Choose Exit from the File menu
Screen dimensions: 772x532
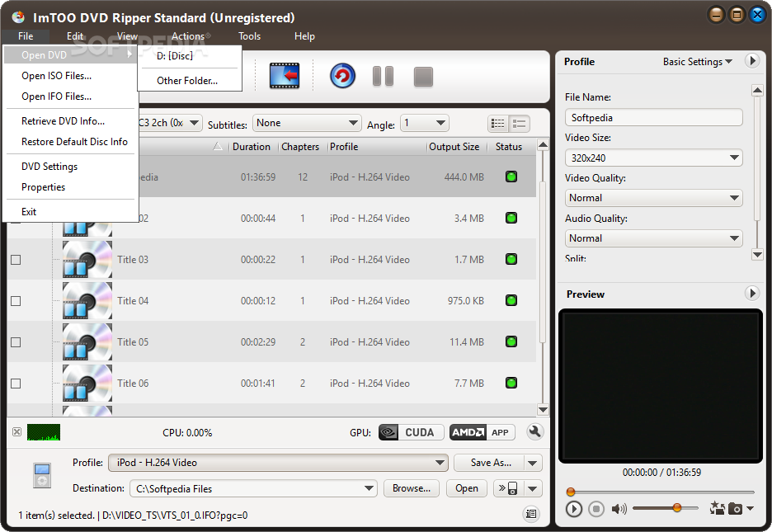70,212
